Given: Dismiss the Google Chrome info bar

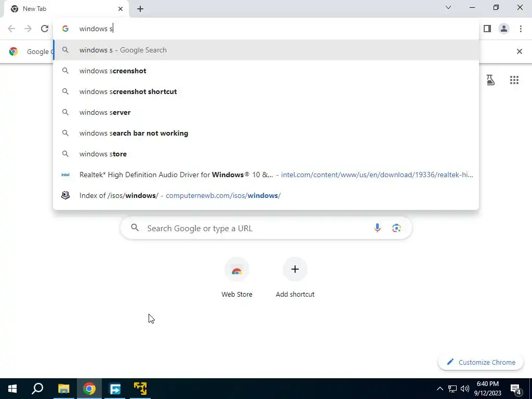Looking at the screenshot, I should coord(519,51).
